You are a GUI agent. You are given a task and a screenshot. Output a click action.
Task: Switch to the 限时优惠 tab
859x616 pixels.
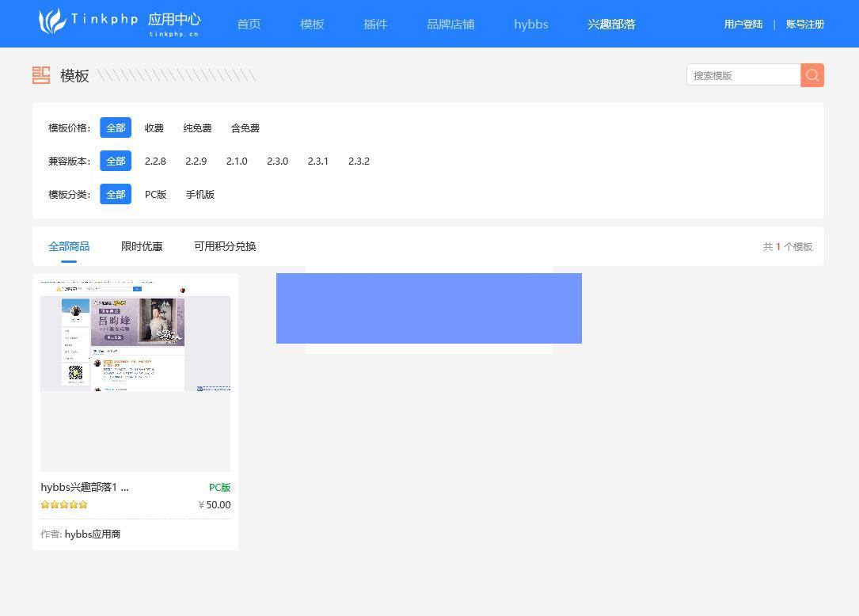(x=142, y=246)
